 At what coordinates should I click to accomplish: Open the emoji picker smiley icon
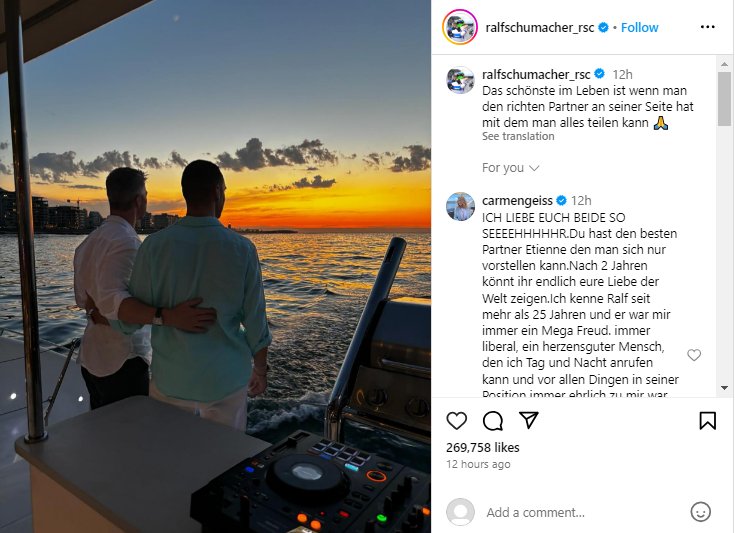pyautogui.click(x=700, y=512)
